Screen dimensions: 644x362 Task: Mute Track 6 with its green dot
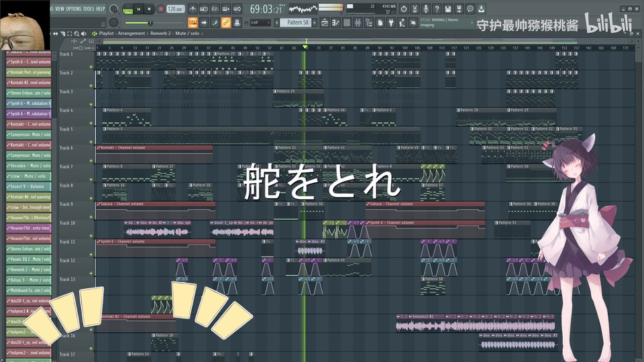pos(91,161)
